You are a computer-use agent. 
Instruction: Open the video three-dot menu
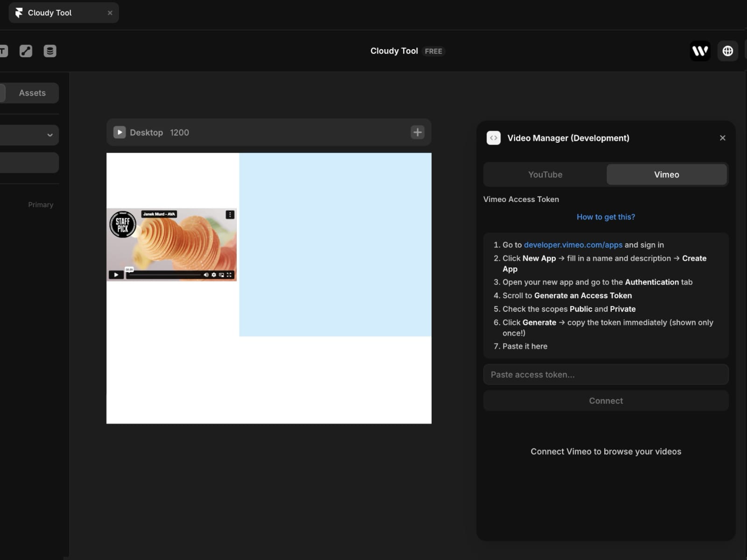[x=230, y=215]
